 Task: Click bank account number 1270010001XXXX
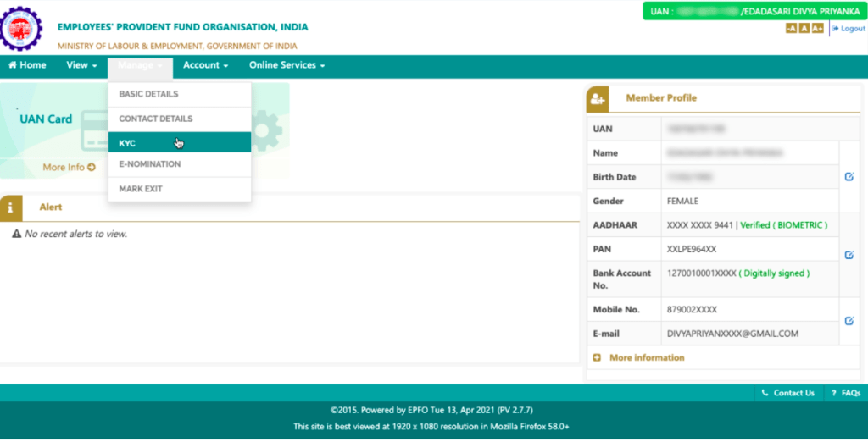click(701, 273)
